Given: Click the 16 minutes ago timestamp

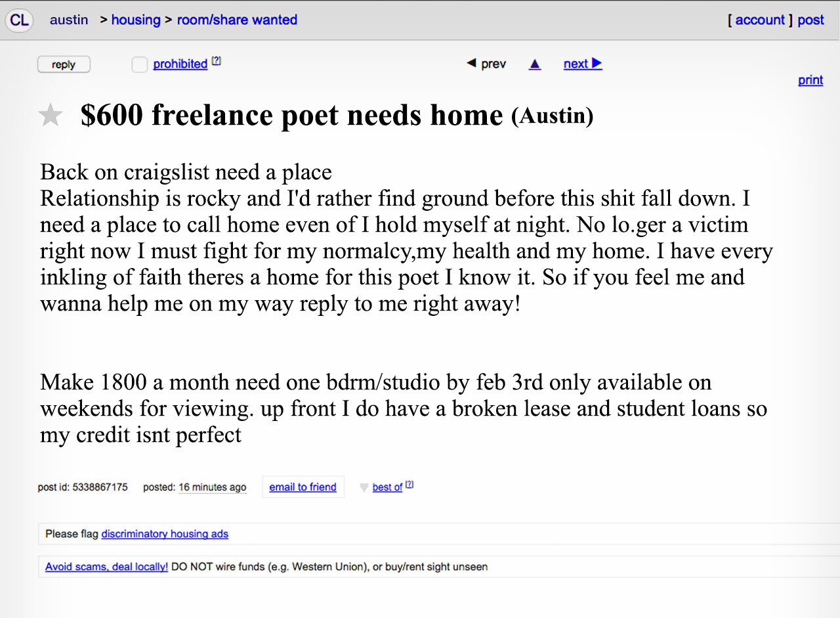Looking at the screenshot, I should [x=213, y=487].
